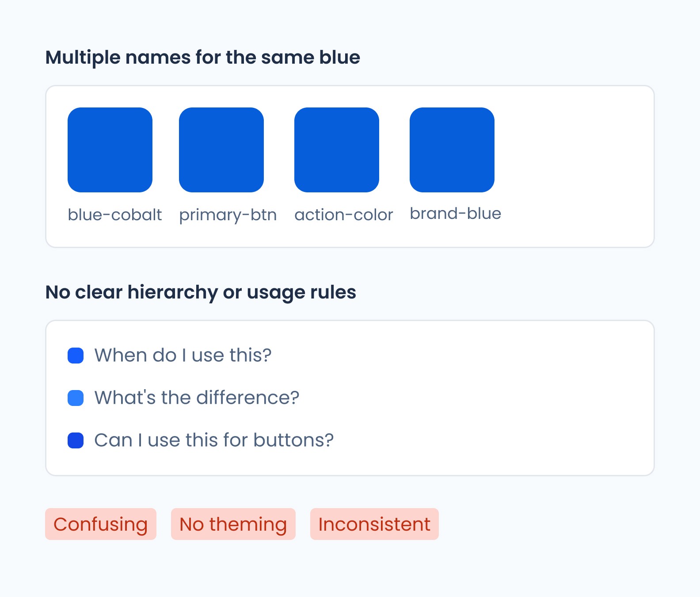The image size is (700, 597).
Task: Click the No theming tag
Action: tap(233, 524)
